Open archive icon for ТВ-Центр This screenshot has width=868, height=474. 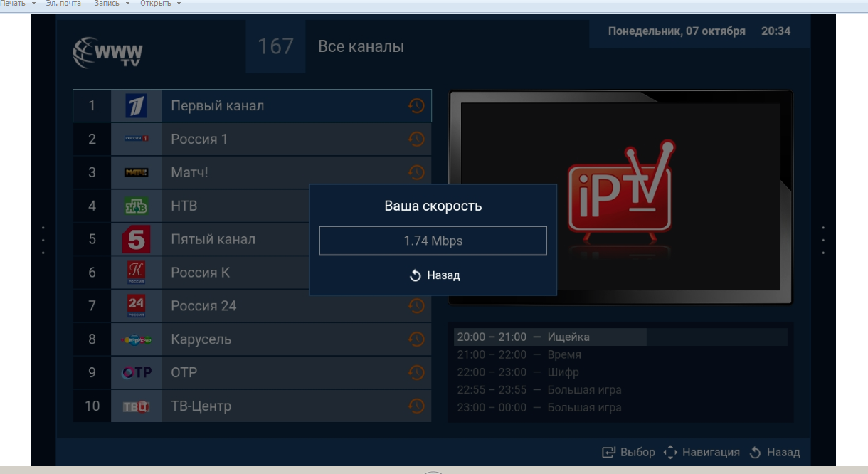coord(416,406)
